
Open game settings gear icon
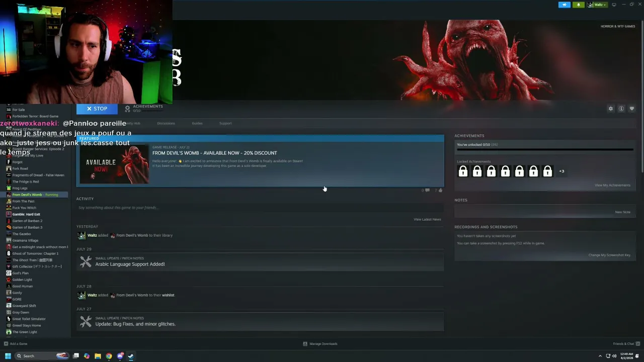point(611,109)
